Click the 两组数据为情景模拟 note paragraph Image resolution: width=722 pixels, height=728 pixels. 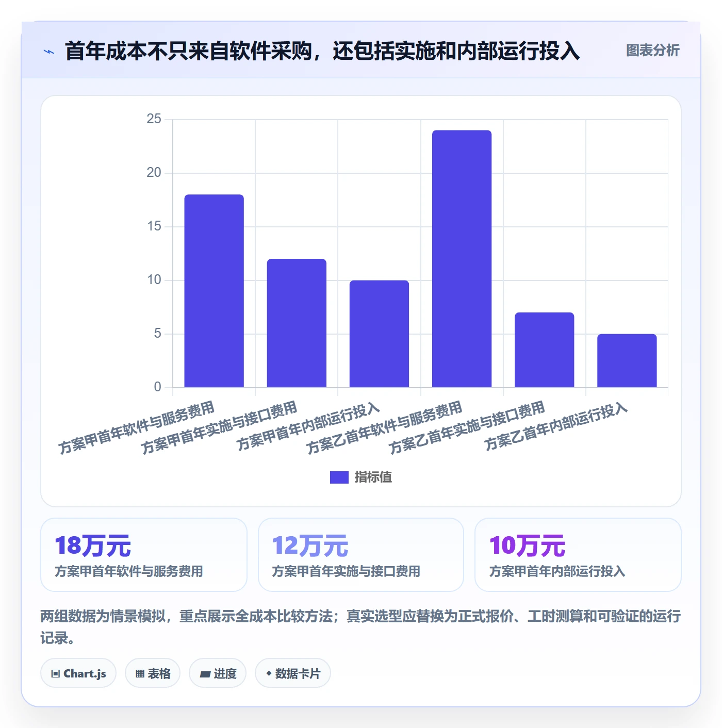(360, 627)
